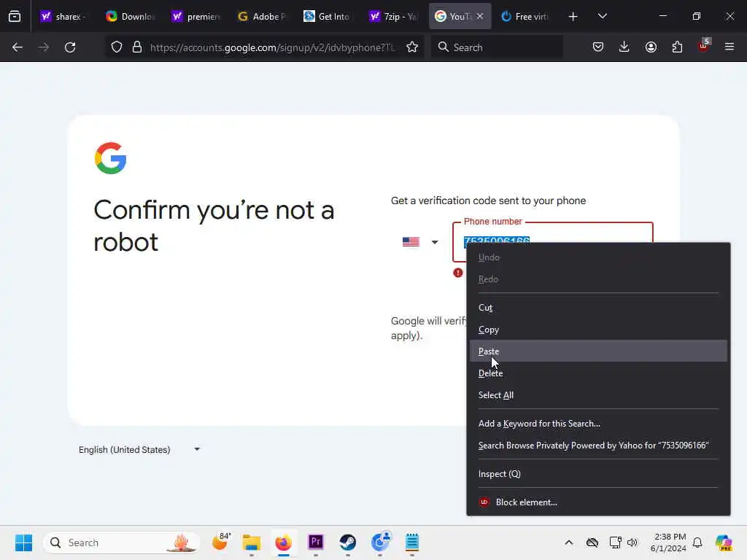
Task: Open the country flag selector dropdown
Action: coord(420,242)
